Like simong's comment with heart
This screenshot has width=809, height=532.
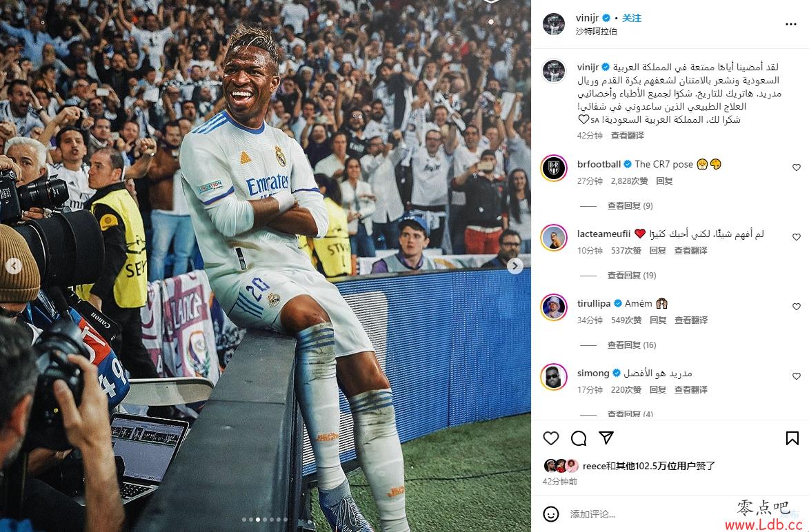[x=797, y=376]
